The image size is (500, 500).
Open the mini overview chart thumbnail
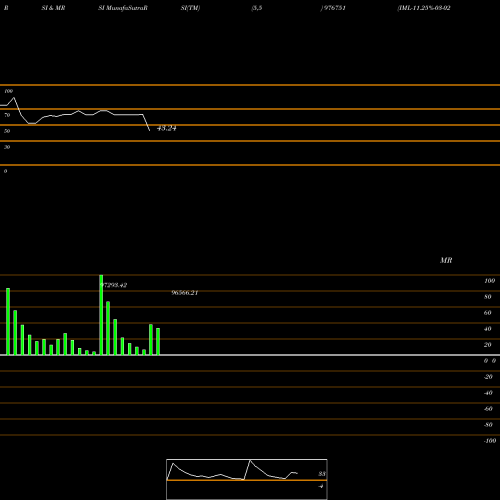247,479
